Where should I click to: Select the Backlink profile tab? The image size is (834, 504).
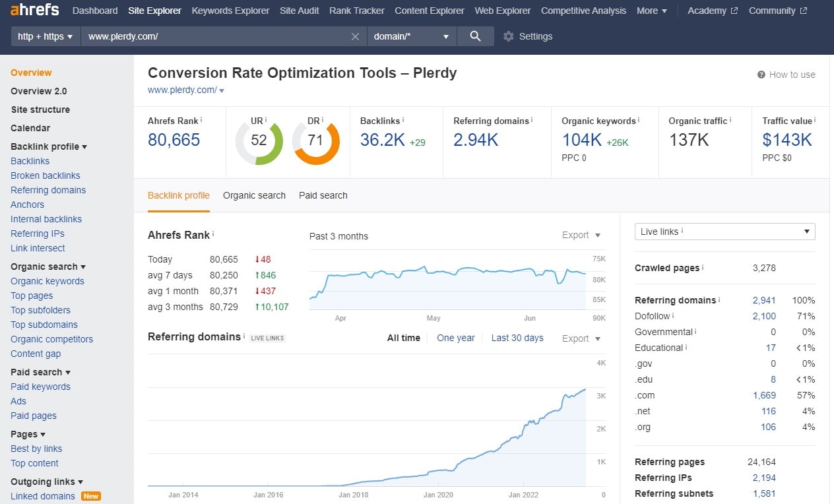(x=179, y=195)
